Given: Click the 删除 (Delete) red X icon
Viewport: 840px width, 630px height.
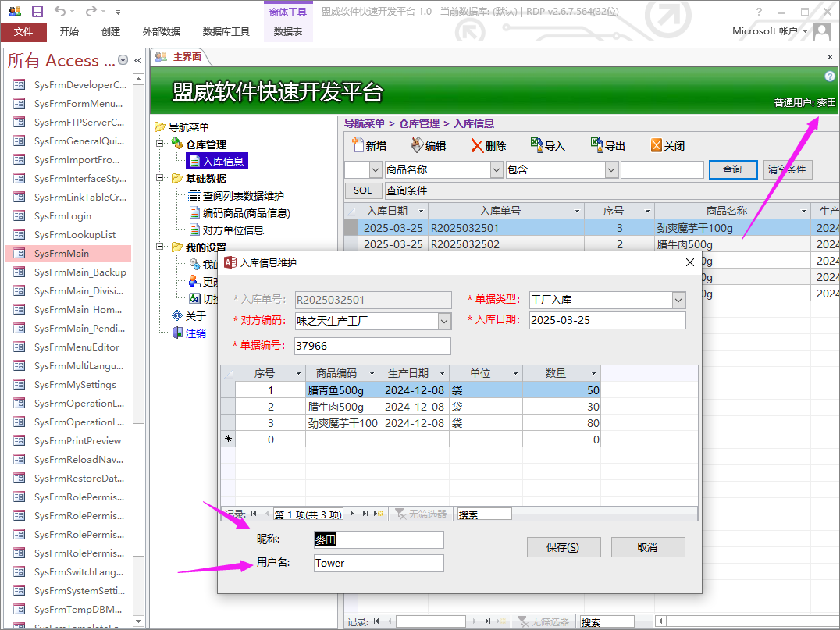Looking at the screenshot, I should (x=477, y=145).
